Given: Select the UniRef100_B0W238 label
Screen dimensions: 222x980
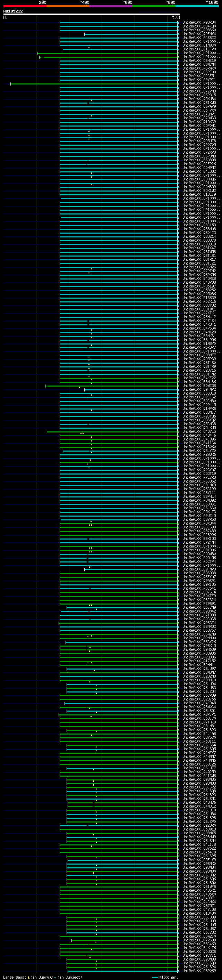Looking at the screenshot, I should [199, 386].
